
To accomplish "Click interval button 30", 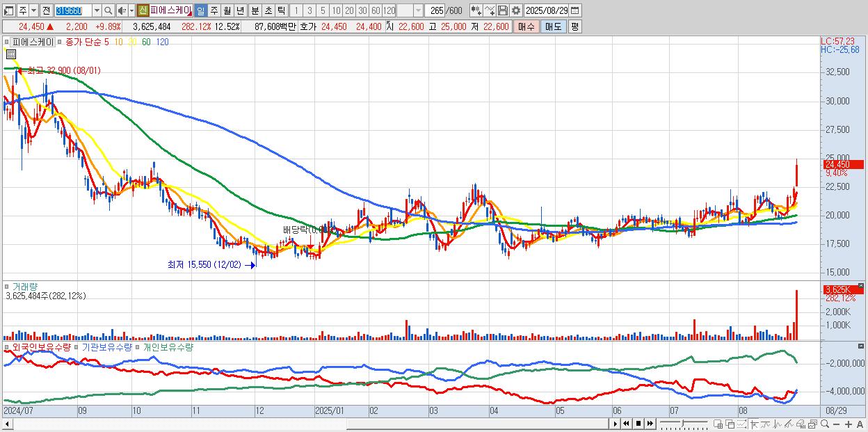I will coord(362,10).
